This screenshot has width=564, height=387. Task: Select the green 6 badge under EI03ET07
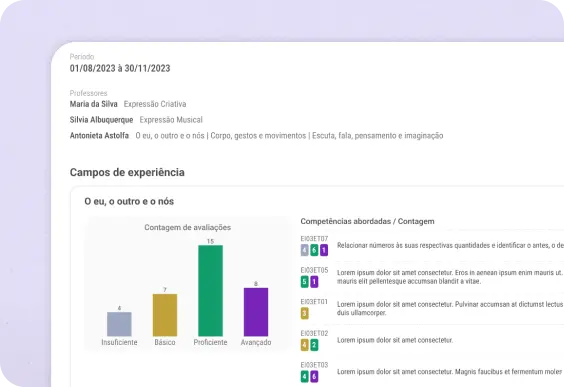[x=314, y=250]
